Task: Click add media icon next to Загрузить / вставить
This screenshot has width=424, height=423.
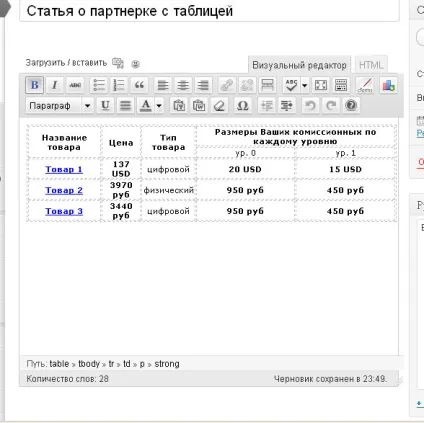Action: [118, 63]
